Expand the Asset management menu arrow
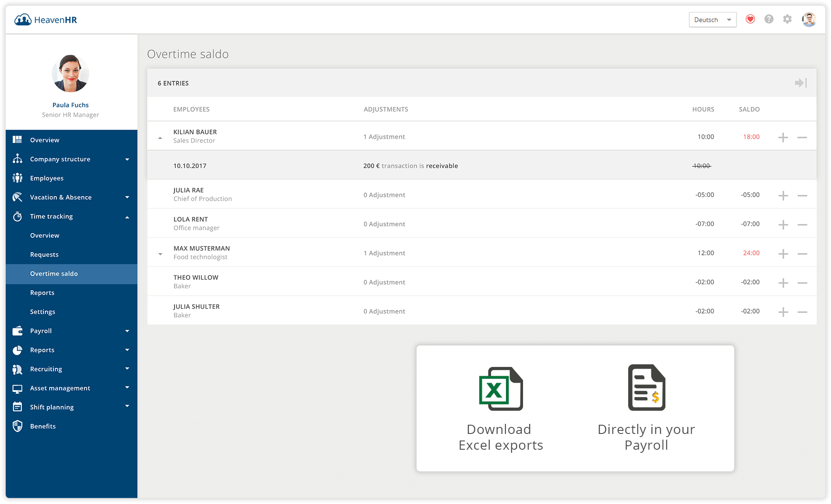This screenshot has height=504, width=831. [x=127, y=388]
